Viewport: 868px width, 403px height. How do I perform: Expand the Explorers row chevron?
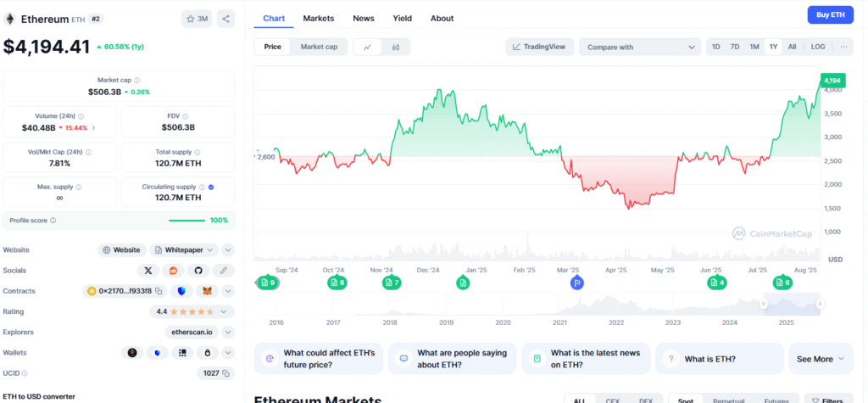228,332
